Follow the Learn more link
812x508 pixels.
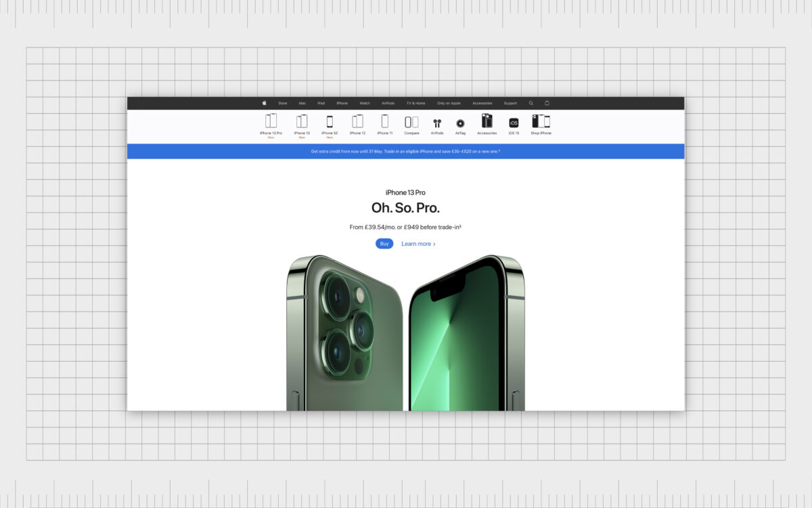click(418, 244)
